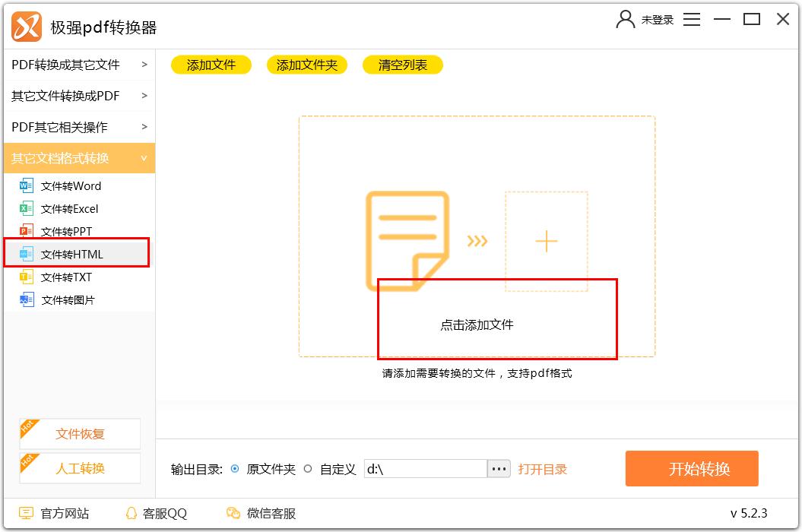Open the 微信客服 WeChat support icon

click(232, 515)
